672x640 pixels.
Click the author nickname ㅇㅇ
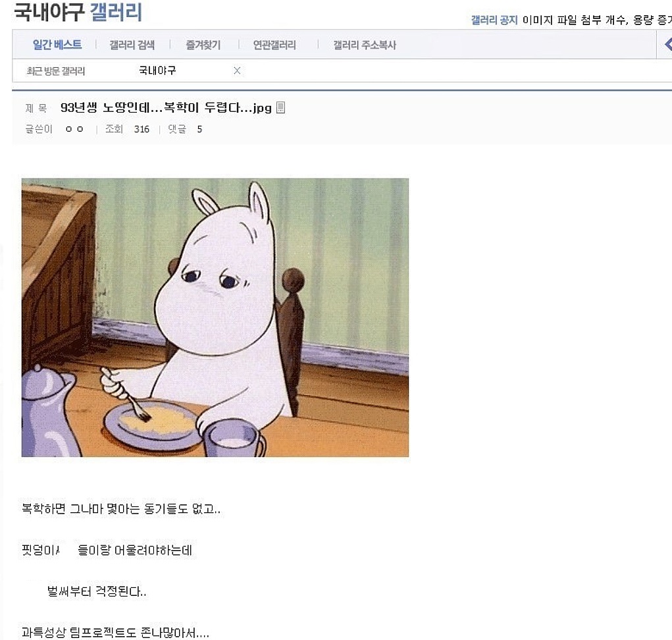click(74, 129)
